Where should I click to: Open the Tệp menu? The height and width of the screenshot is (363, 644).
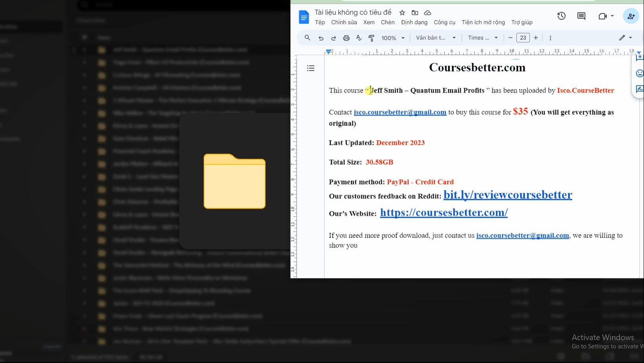320,22
